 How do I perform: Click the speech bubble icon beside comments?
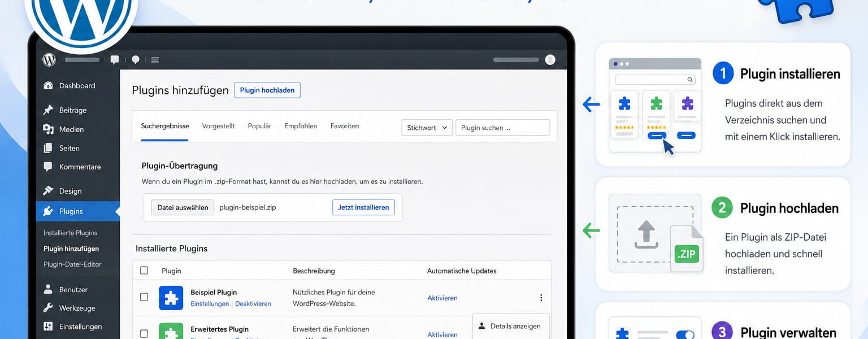tap(136, 60)
